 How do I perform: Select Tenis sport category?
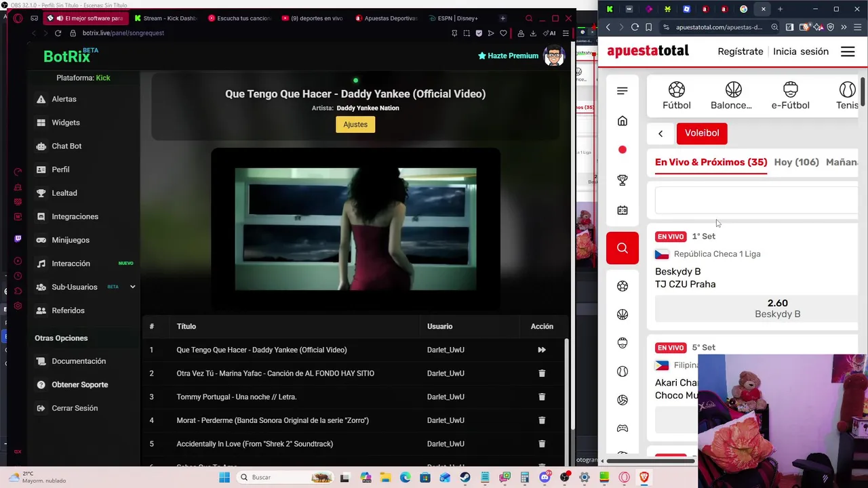click(x=847, y=96)
